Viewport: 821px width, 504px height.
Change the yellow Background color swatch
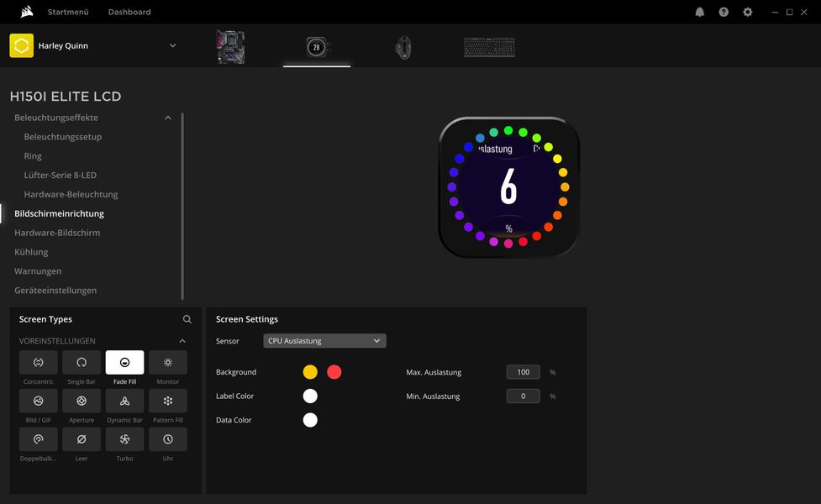pyautogui.click(x=310, y=372)
